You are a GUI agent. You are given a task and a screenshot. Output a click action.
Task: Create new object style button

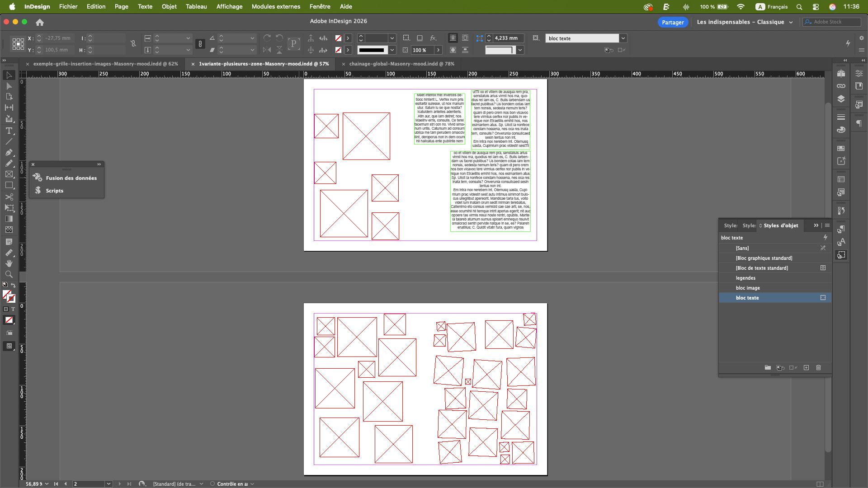tap(806, 368)
